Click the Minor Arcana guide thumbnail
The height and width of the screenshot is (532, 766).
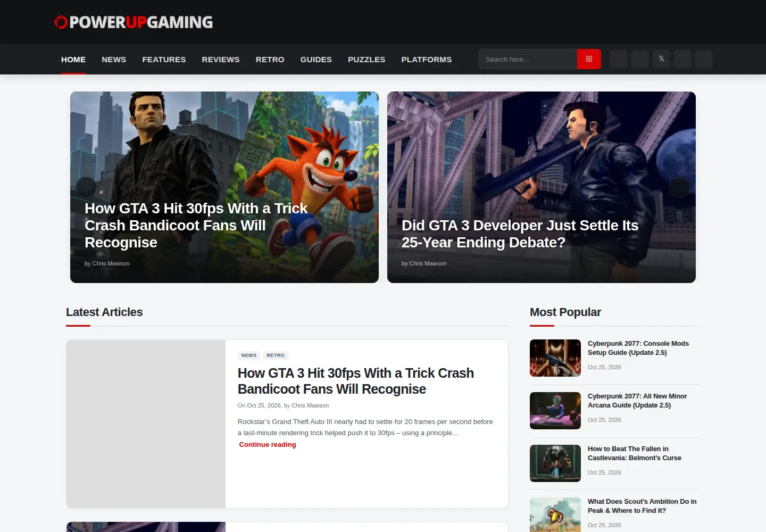pyautogui.click(x=555, y=411)
